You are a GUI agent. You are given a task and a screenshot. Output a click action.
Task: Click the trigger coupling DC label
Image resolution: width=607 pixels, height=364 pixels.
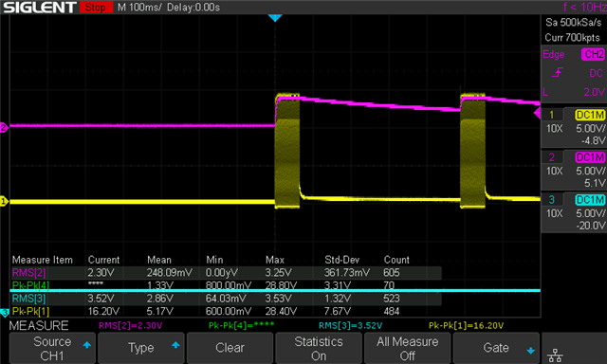click(x=596, y=73)
